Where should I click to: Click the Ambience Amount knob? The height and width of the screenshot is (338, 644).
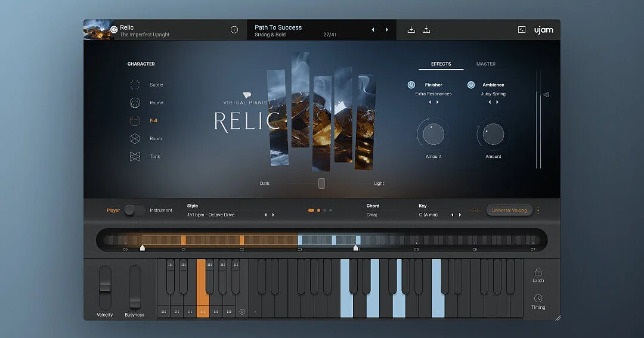pos(493,134)
